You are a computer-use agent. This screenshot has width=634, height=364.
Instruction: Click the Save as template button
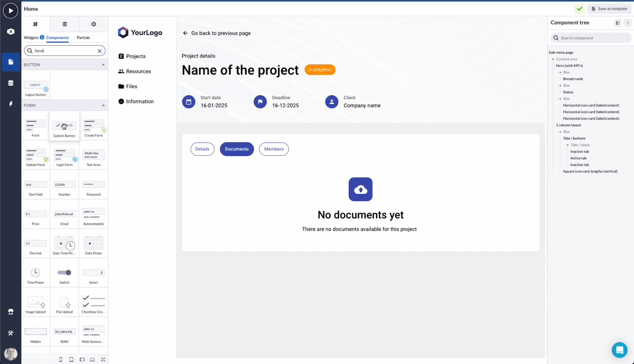tap(609, 8)
